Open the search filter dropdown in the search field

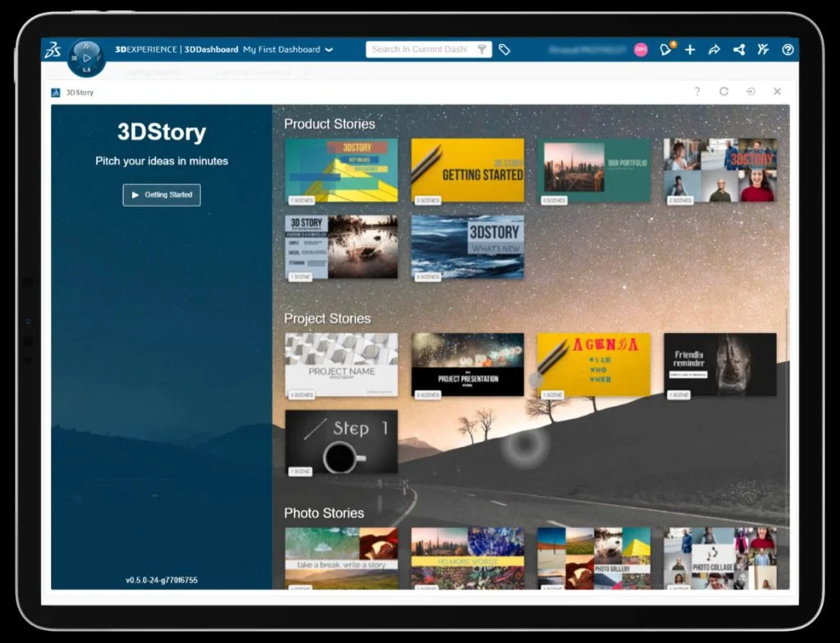[x=482, y=49]
